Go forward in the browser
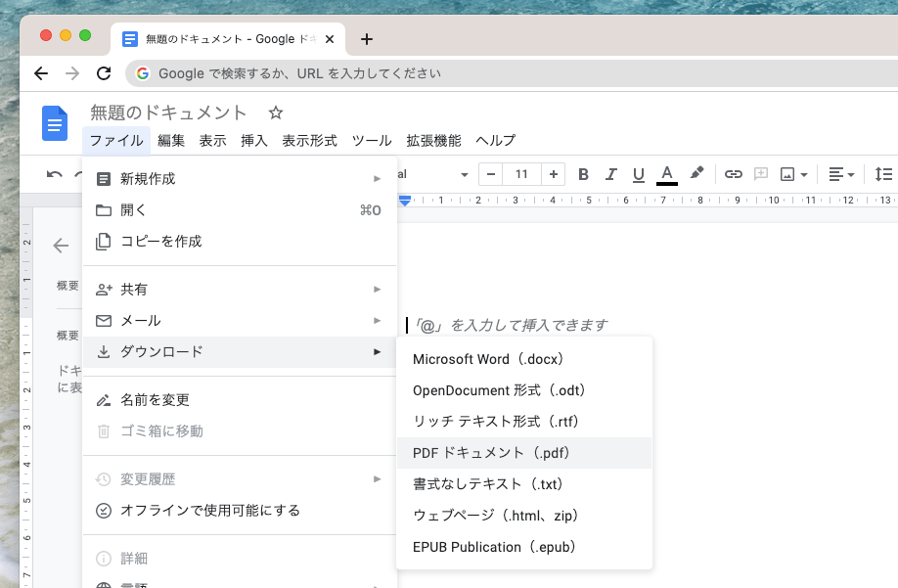Image resolution: width=898 pixels, height=588 pixels. [x=72, y=73]
